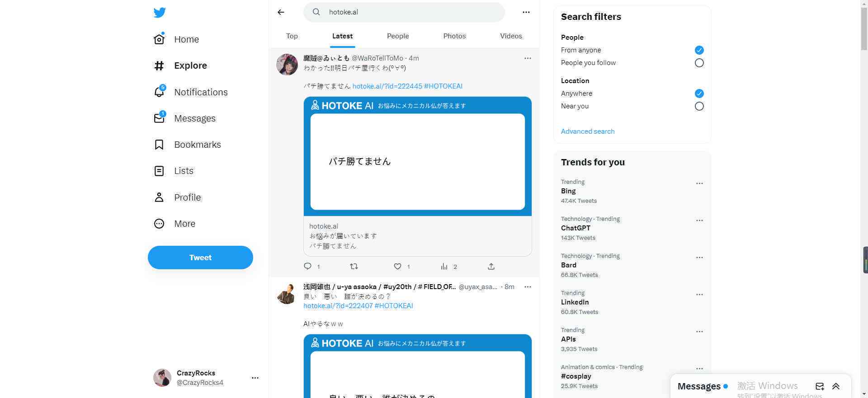Screen dimensions: 868x398
Task: Open HOTOKE AI card image in first tweet
Action: (x=418, y=156)
